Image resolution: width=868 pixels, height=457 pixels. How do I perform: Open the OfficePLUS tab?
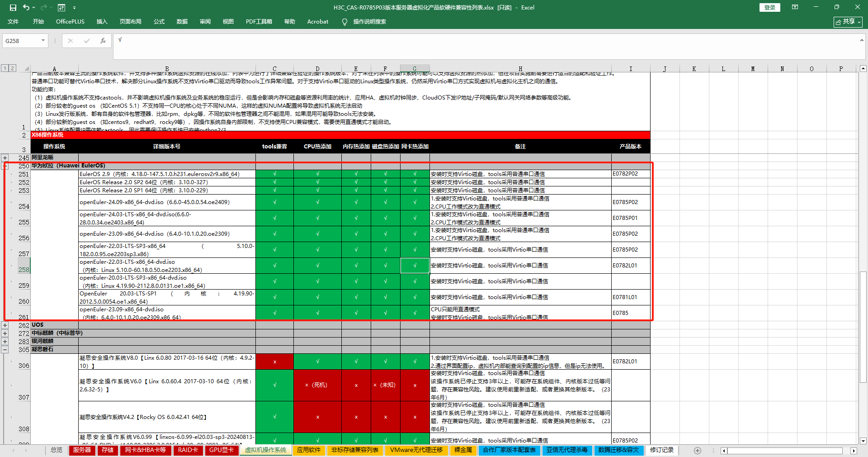pyautogui.click(x=70, y=22)
